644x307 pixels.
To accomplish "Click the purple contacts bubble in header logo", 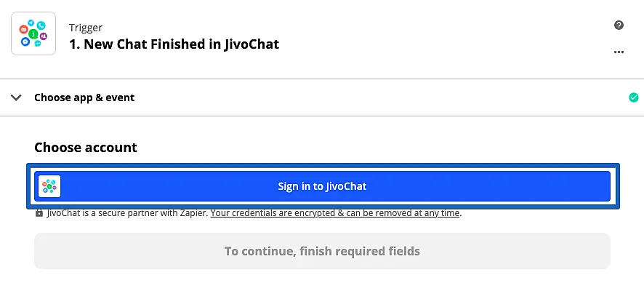I will (44, 36).
